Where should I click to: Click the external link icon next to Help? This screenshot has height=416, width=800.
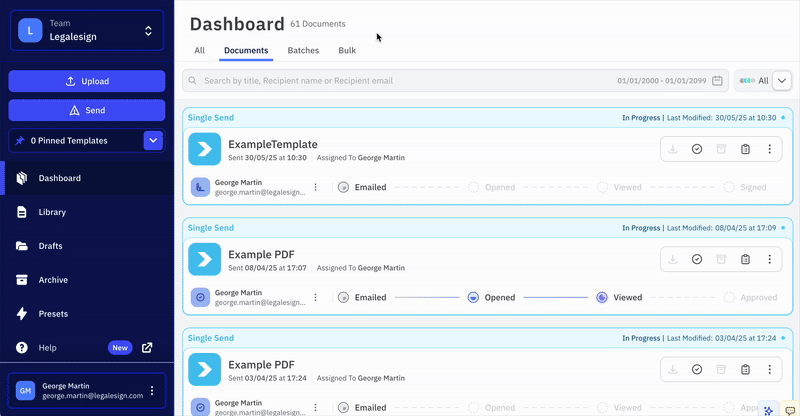point(147,348)
